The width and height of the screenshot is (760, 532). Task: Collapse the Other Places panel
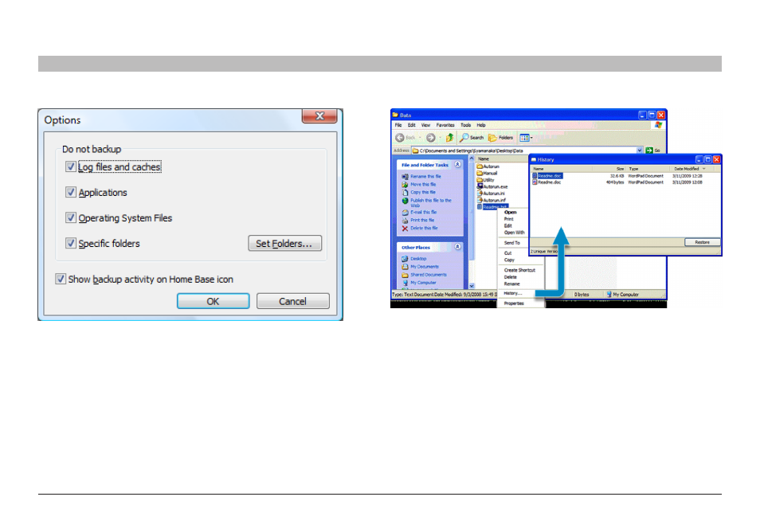457,247
